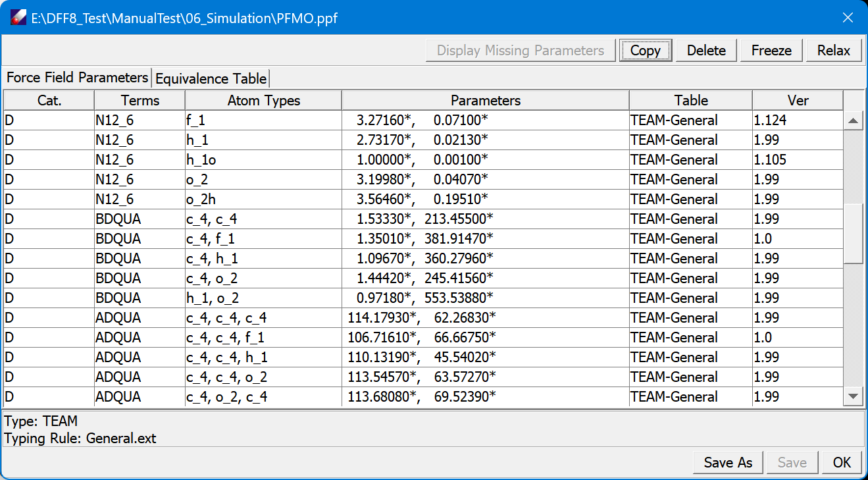
Task: Click the Display Missing Parameters button
Action: click(520, 50)
